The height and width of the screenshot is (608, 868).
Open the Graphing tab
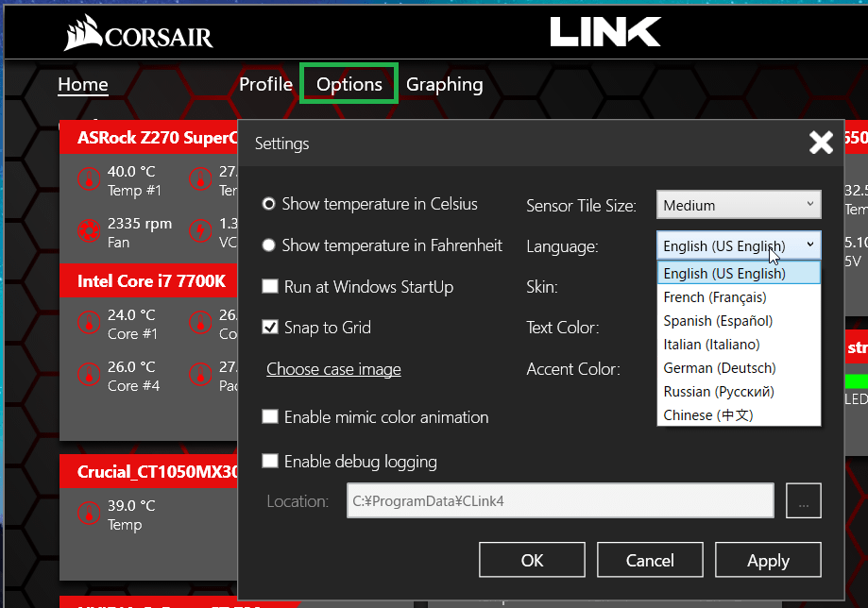point(445,85)
